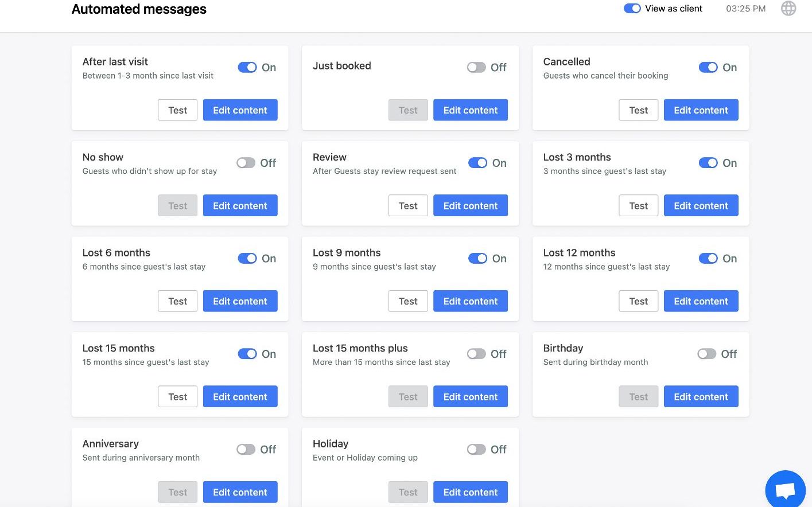The image size is (812, 507).
Task: Click the 03:25 PM time display
Action: coord(745,9)
